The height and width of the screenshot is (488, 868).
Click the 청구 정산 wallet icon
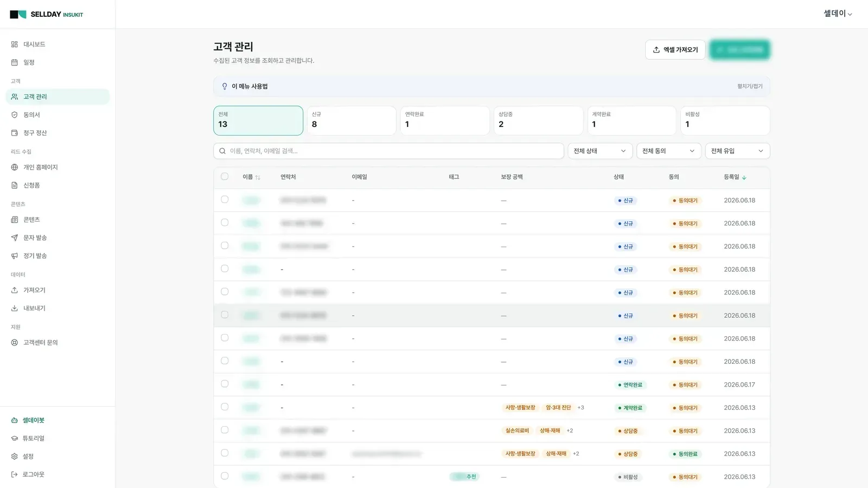tap(15, 133)
